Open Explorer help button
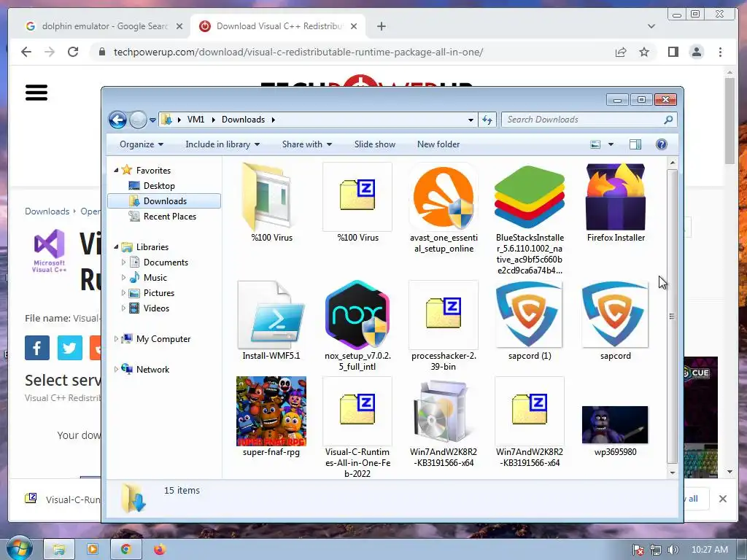The image size is (747, 560). tap(661, 144)
